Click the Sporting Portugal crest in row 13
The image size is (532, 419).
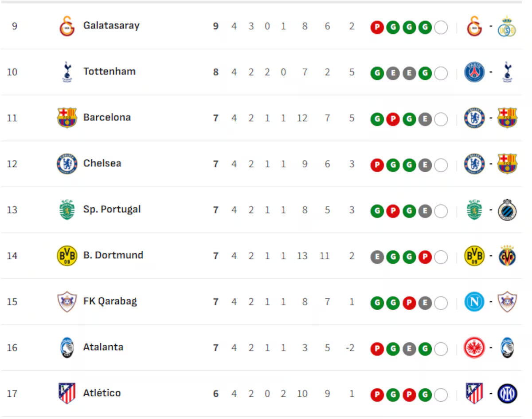(67, 210)
